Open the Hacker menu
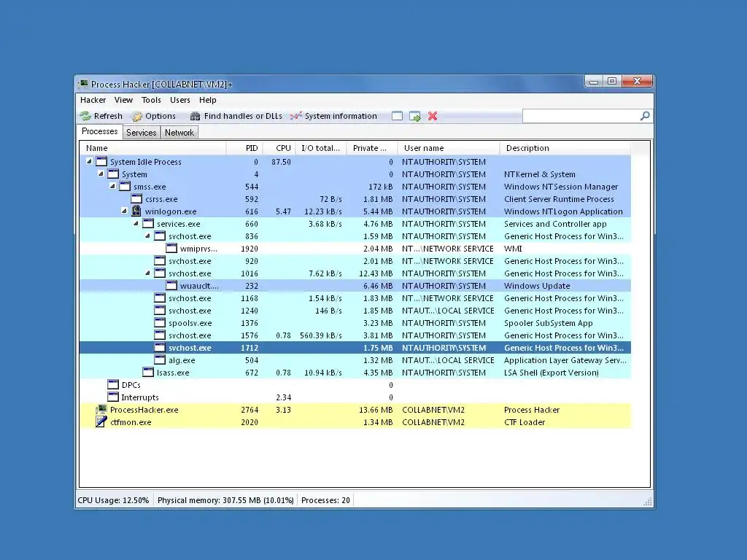Viewport: 747px width, 560px height. [93, 100]
